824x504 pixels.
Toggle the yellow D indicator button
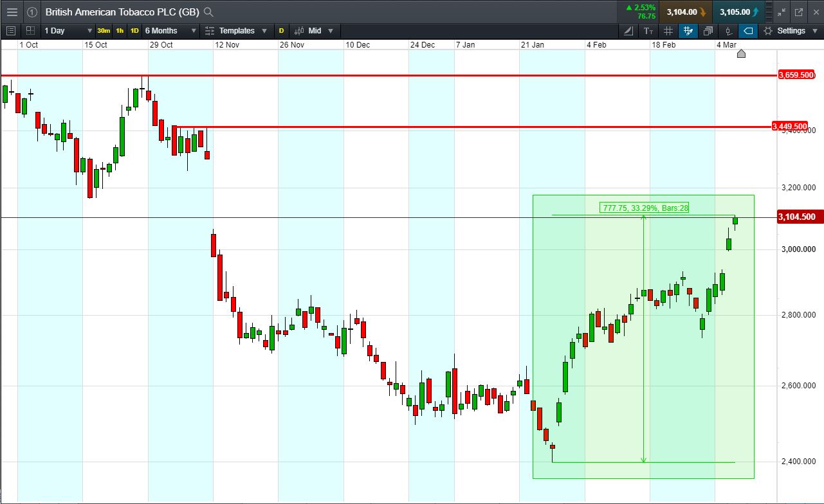[x=281, y=31]
